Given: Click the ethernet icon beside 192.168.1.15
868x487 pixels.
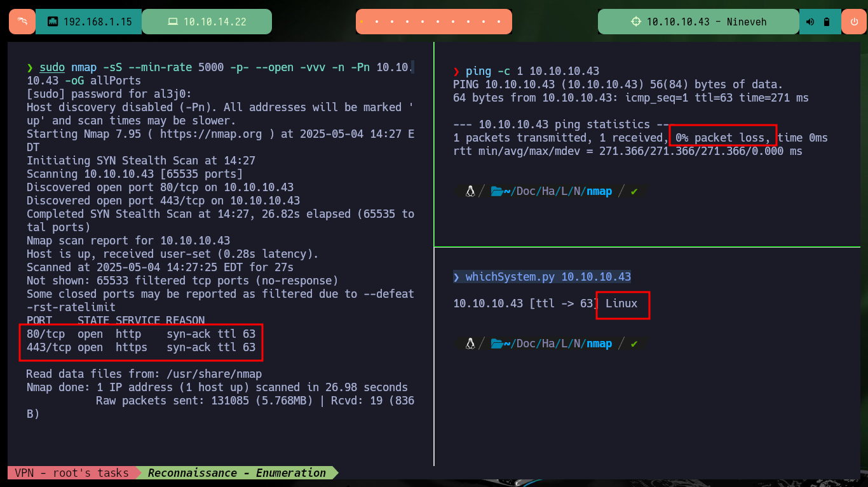Looking at the screenshot, I should click(x=53, y=22).
